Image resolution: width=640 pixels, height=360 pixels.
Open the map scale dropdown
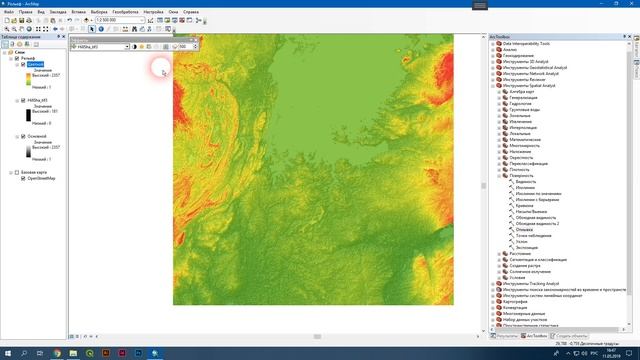[142, 20]
